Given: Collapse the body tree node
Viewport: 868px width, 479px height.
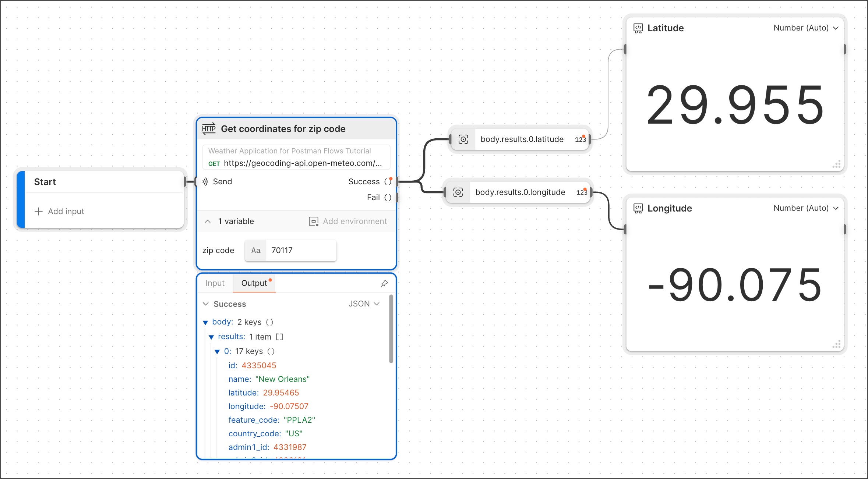Looking at the screenshot, I should pos(205,323).
